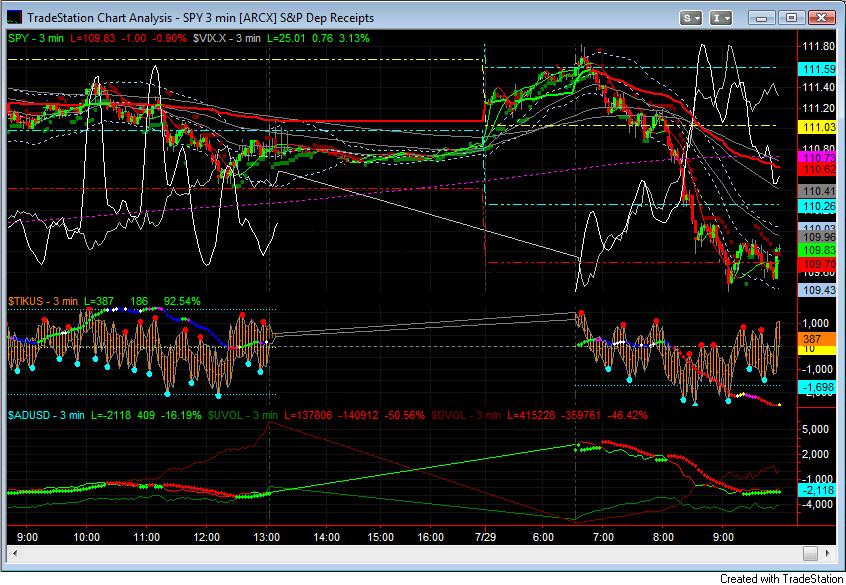Click the TradeStation chart window icon

[x=15, y=17]
